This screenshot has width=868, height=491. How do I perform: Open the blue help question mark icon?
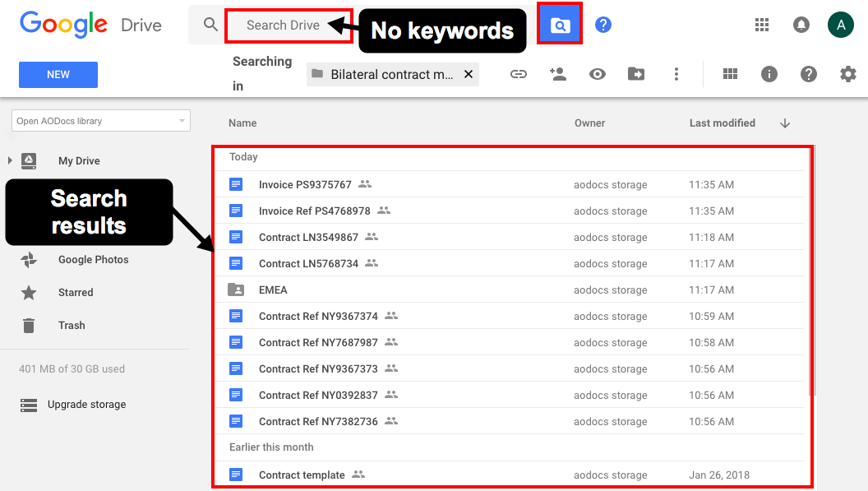click(x=603, y=25)
